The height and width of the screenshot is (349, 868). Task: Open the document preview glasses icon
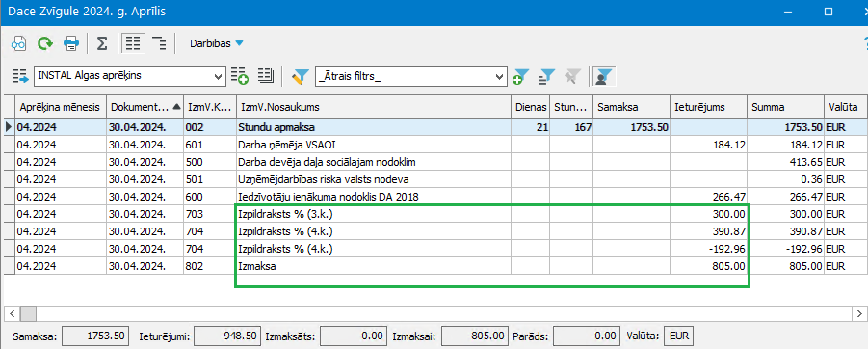pos(19,43)
